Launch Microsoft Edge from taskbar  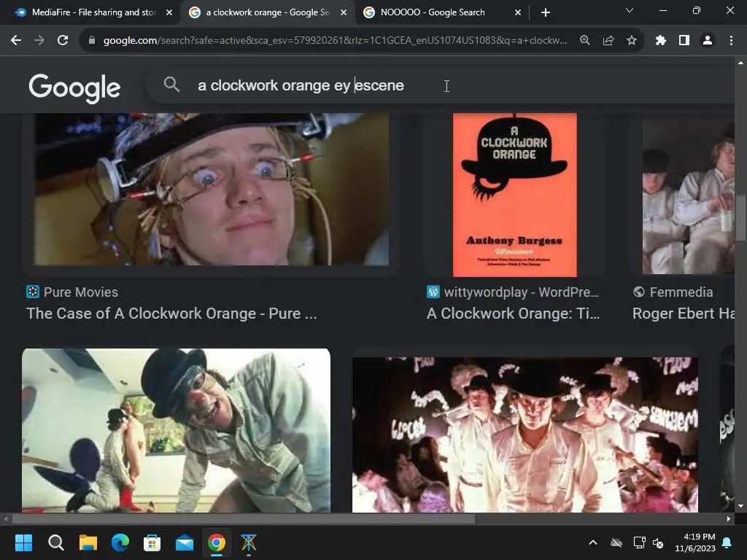click(120, 542)
